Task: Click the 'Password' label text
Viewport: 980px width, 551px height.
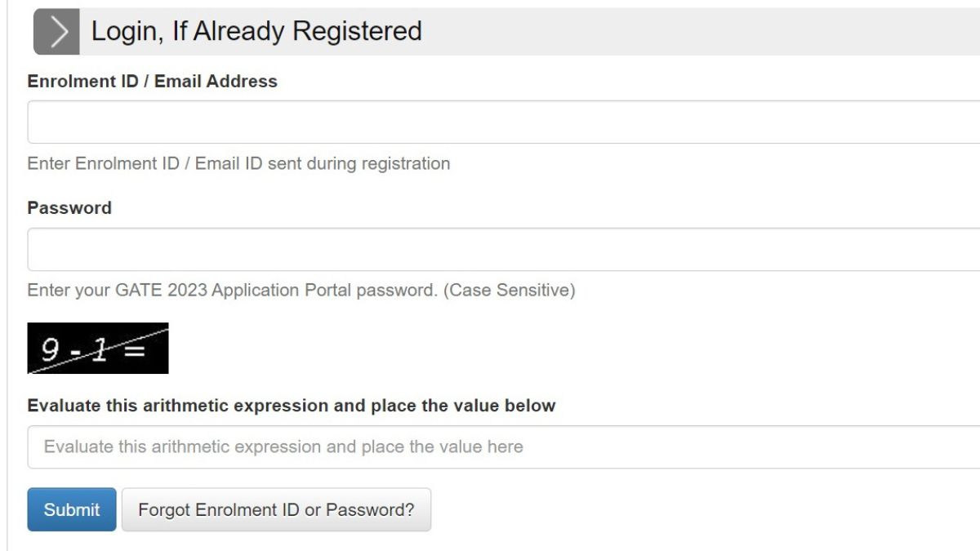Action: pos(69,207)
